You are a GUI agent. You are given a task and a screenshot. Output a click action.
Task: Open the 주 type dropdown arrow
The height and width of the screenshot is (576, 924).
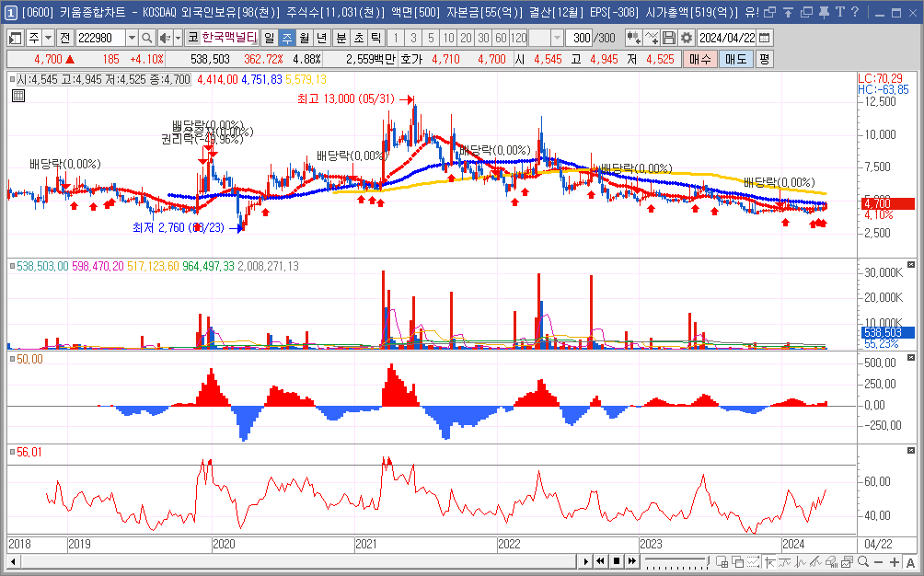pyautogui.click(x=49, y=39)
